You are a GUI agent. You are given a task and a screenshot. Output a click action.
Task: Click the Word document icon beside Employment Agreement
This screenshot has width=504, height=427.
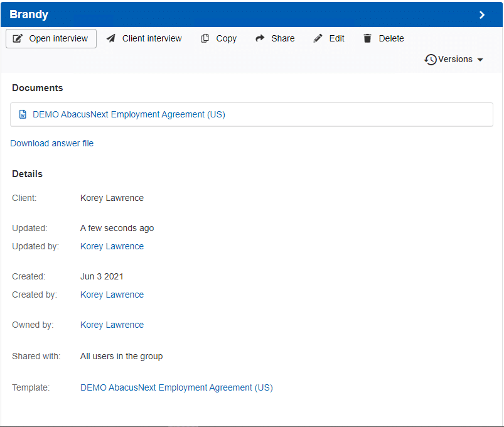click(x=23, y=114)
